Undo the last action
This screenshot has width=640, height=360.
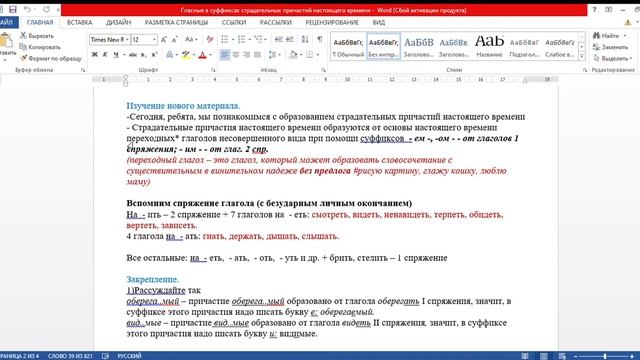click(27, 9)
